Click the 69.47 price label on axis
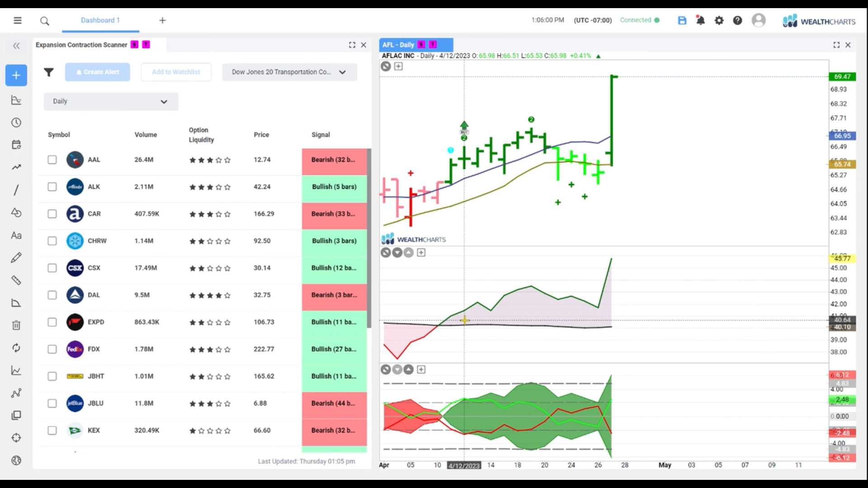 (842, 76)
